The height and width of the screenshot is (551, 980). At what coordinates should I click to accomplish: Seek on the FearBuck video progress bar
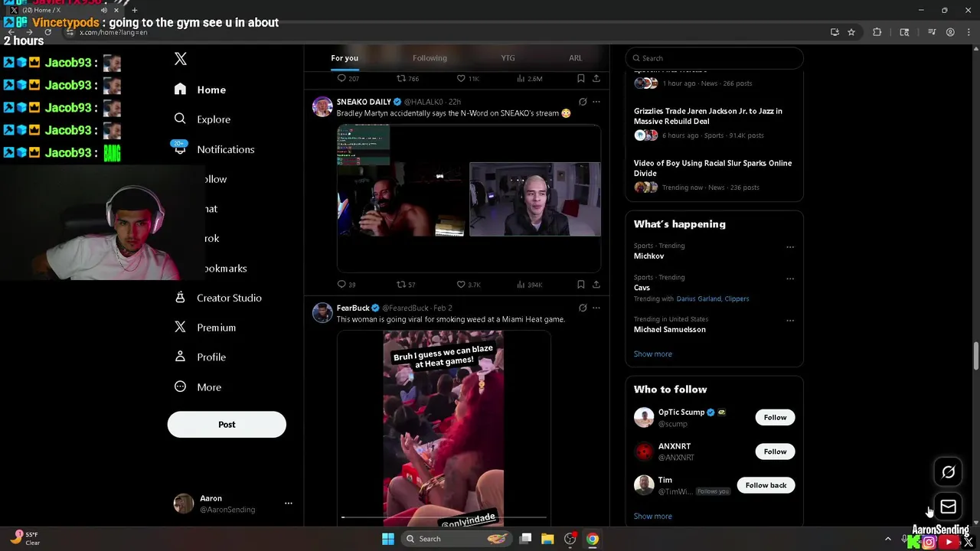coord(444,517)
